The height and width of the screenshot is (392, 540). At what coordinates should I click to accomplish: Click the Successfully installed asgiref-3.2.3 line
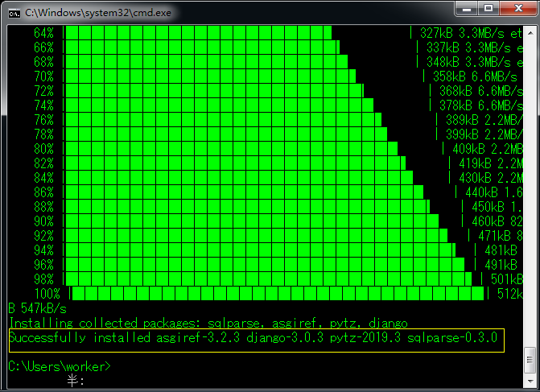(x=254, y=337)
